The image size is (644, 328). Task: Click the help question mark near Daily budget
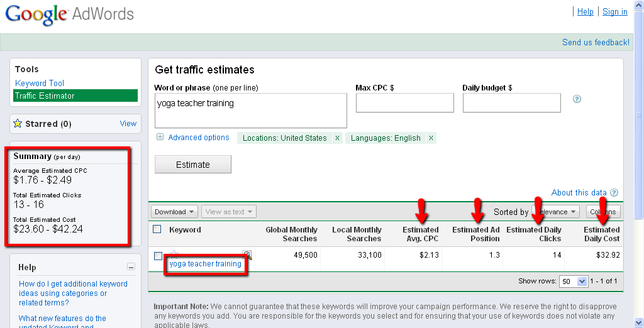pos(577,99)
